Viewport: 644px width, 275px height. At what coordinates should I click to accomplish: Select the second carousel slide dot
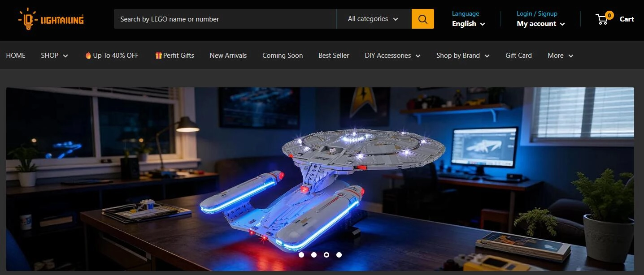point(314,255)
